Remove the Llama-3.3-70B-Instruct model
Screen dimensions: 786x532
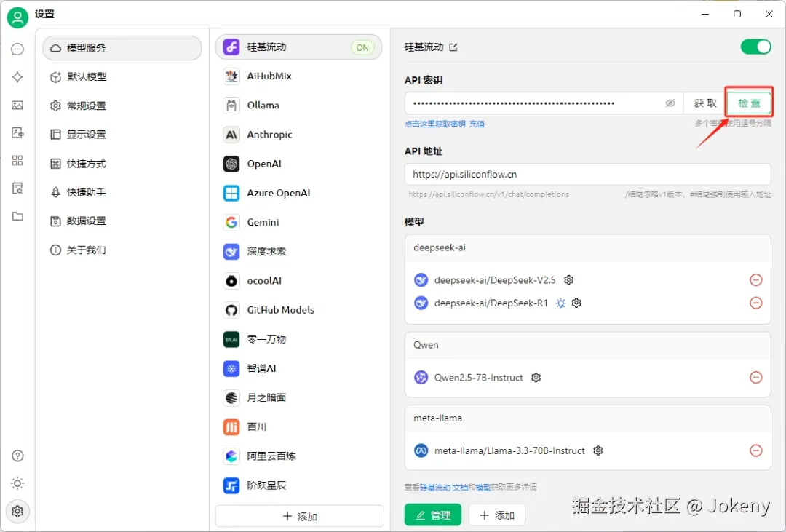coord(756,450)
